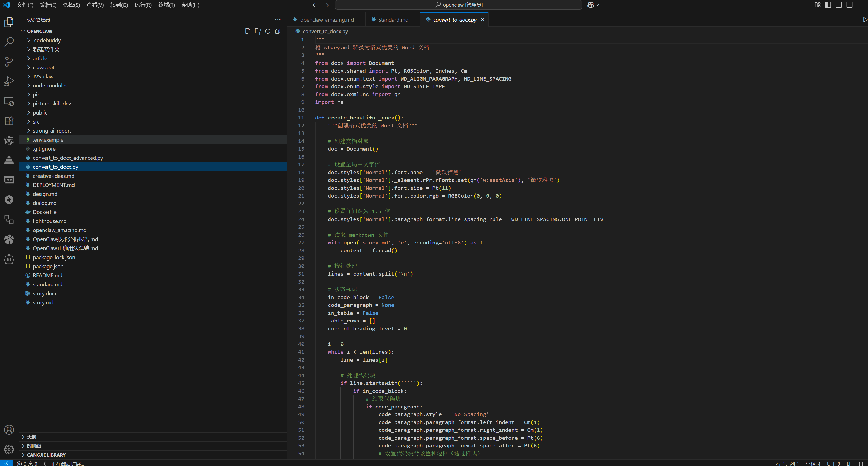This screenshot has width=868, height=466.
Task: Click the openclaw command center search box
Action: pos(458,5)
